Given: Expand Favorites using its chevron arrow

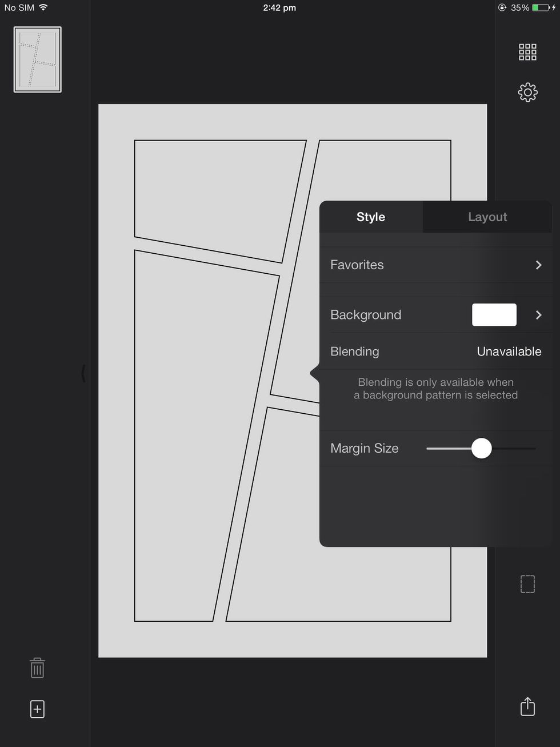Looking at the screenshot, I should [x=538, y=265].
